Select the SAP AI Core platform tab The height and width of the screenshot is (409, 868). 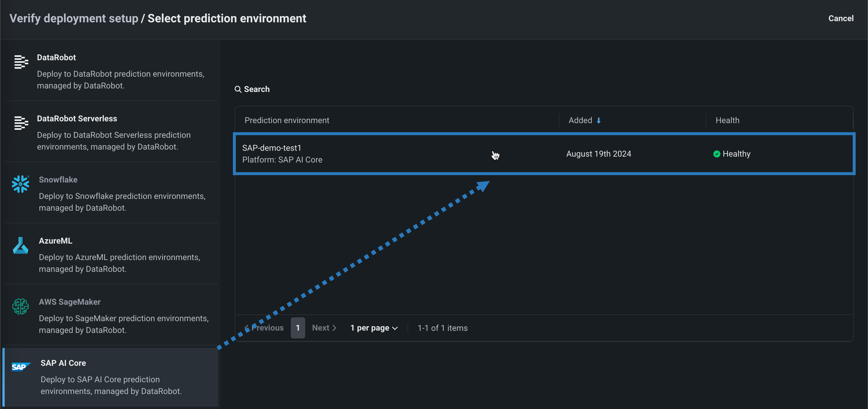click(x=111, y=377)
